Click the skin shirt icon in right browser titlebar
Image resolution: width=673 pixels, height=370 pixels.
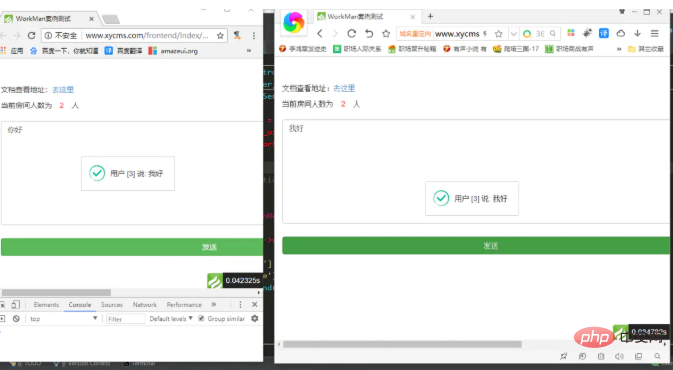pyautogui.click(x=621, y=12)
